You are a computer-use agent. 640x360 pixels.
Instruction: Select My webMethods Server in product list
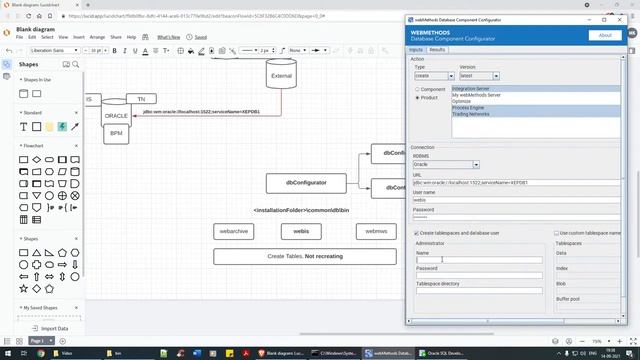pyautogui.click(x=536, y=95)
